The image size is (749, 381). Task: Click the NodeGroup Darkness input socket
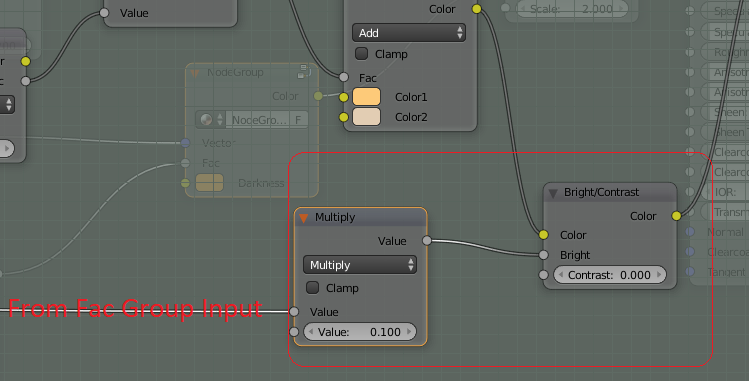pos(186,183)
